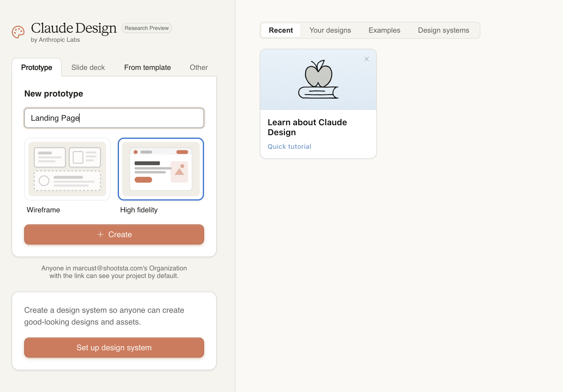Click the Set up design system button
This screenshot has width=563, height=392.
pyautogui.click(x=114, y=348)
